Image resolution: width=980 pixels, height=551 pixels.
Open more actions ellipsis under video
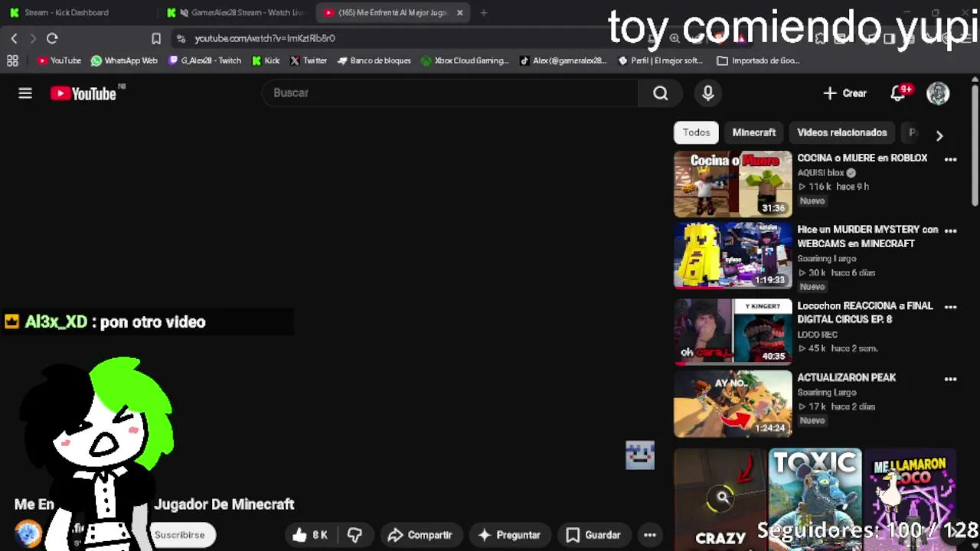pos(649,535)
